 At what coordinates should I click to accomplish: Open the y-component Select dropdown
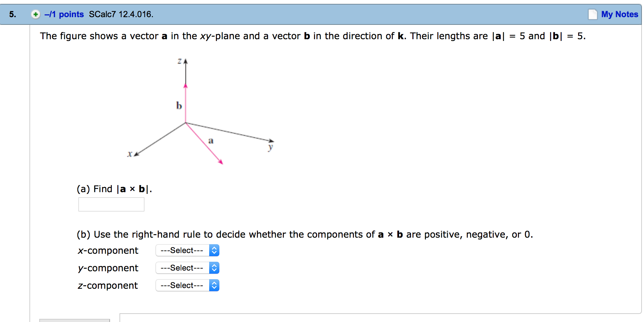click(x=187, y=268)
